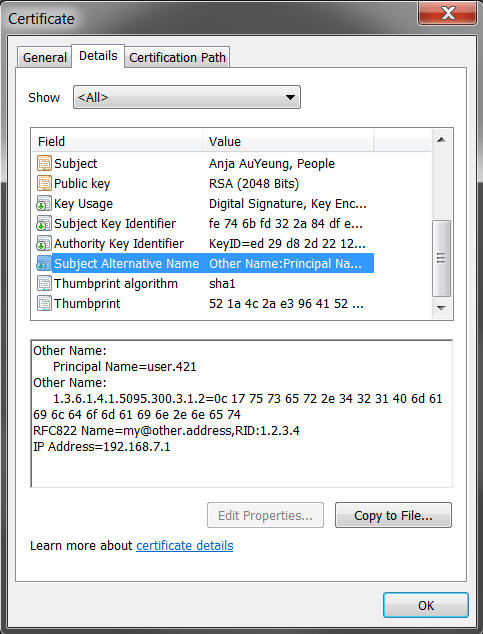Click the Subject Key Identifier icon

tap(44, 223)
